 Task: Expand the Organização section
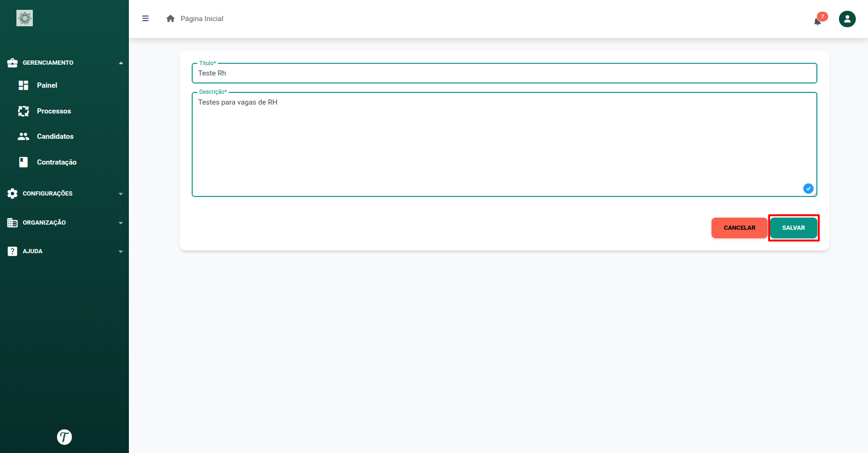point(121,223)
